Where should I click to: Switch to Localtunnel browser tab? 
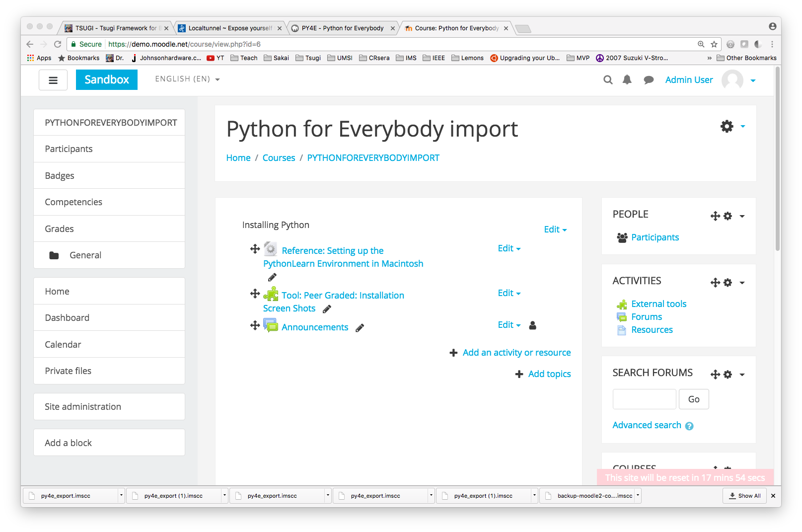pos(230,28)
